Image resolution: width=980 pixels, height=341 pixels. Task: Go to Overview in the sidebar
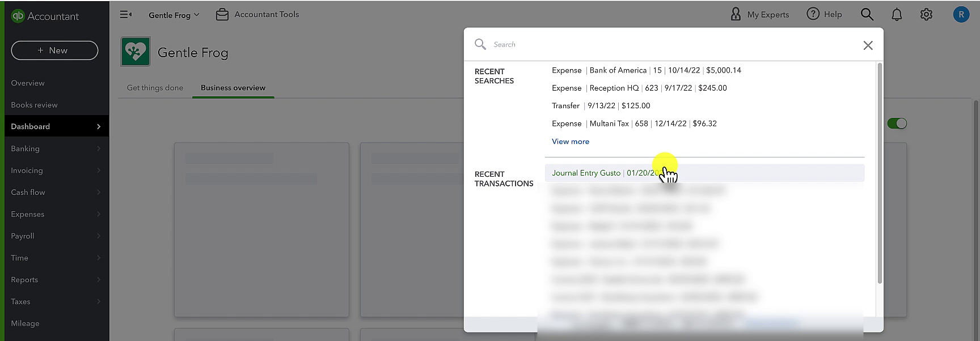[x=28, y=83]
